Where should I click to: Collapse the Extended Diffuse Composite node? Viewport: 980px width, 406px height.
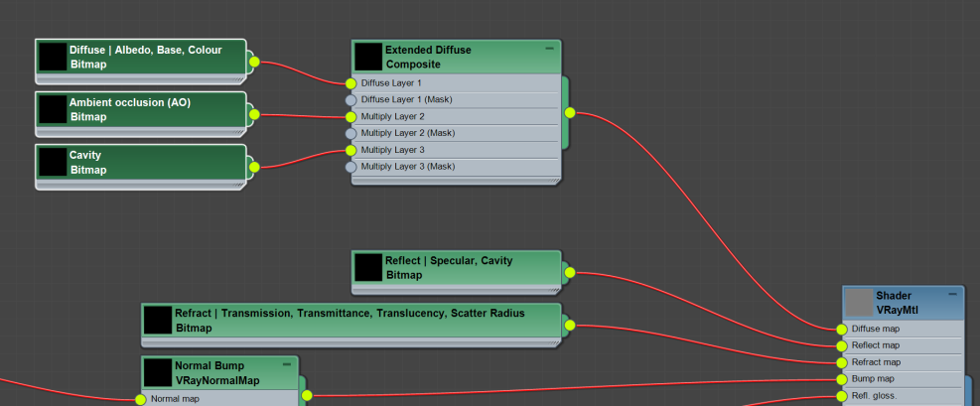549,49
